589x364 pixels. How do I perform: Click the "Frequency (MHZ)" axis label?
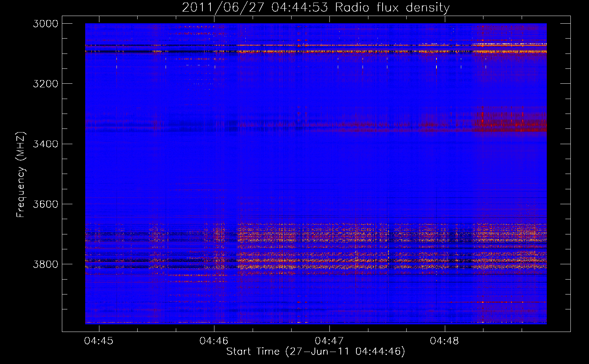pyautogui.click(x=21, y=174)
